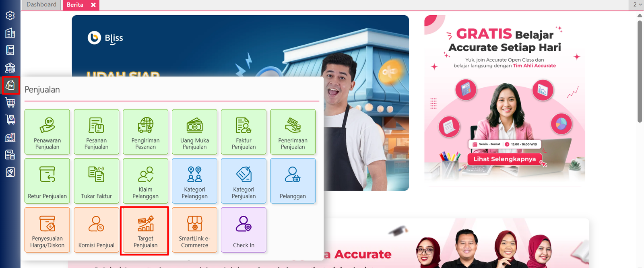This screenshot has height=268, width=644.
Task: Open Uang Muka Penjualan tile
Action: click(x=194, y=132)
